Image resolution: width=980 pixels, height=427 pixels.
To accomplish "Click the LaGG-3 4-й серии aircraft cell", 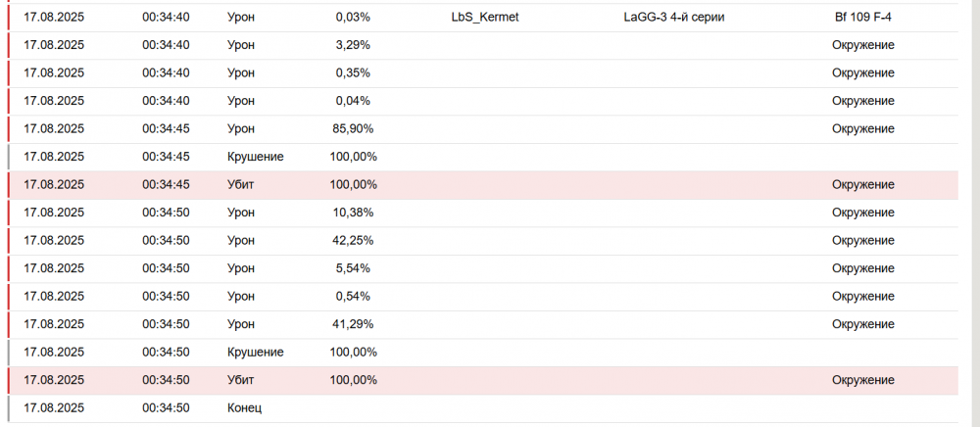I will coord(673,18).
